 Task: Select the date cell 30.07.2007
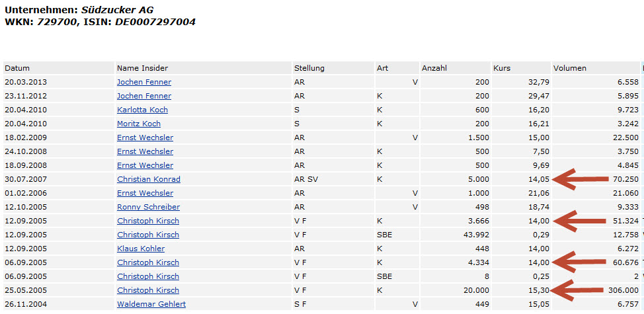coord(26,179)
